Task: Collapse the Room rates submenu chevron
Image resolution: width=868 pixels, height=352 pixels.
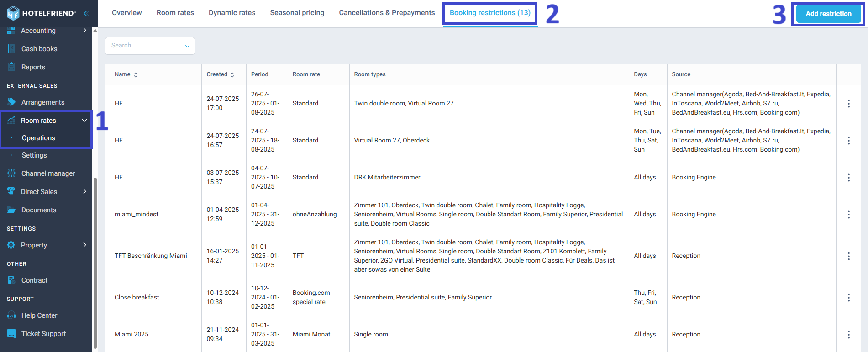Action: click(x=84, y=121)
